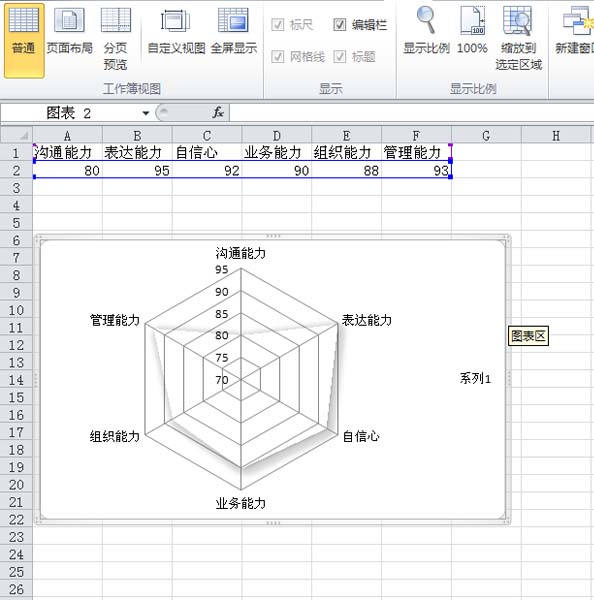Click chart top-middle resize handle
The image size is (594, 600).
[273, 236]
